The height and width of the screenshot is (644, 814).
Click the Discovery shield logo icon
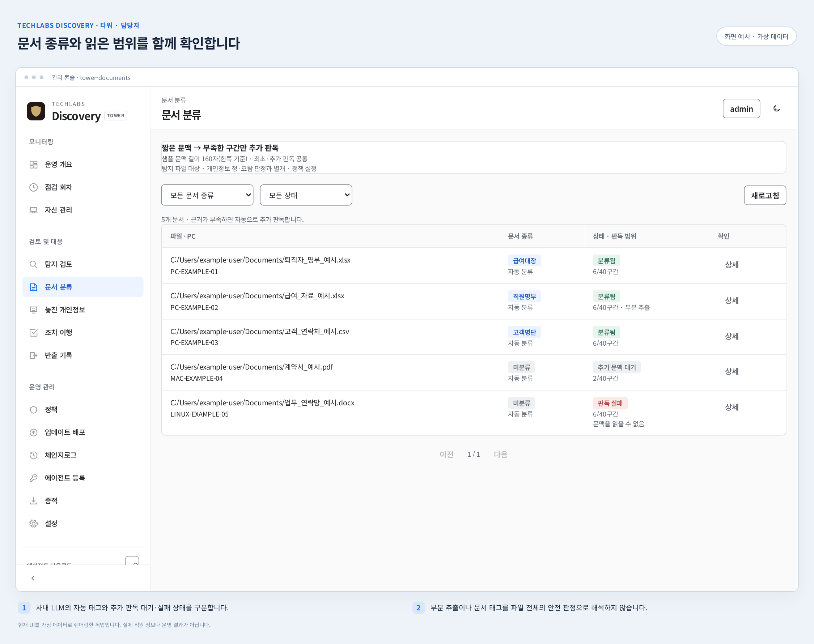pos(36,111)
